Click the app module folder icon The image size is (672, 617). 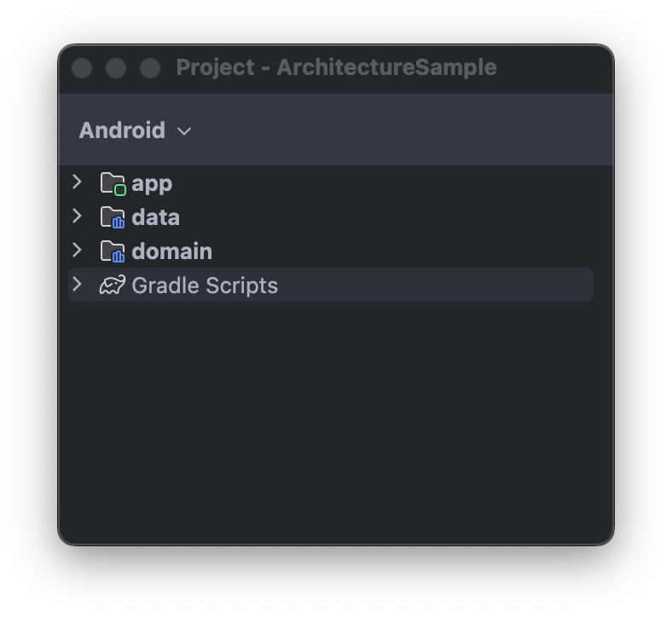click(x=113, y=184)
